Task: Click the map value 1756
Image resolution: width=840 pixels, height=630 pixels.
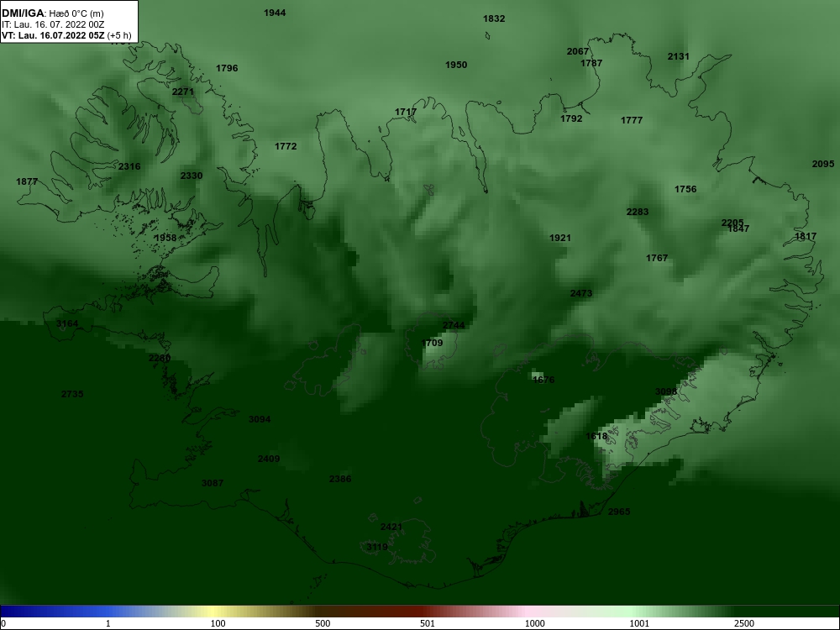Action: 685,189
